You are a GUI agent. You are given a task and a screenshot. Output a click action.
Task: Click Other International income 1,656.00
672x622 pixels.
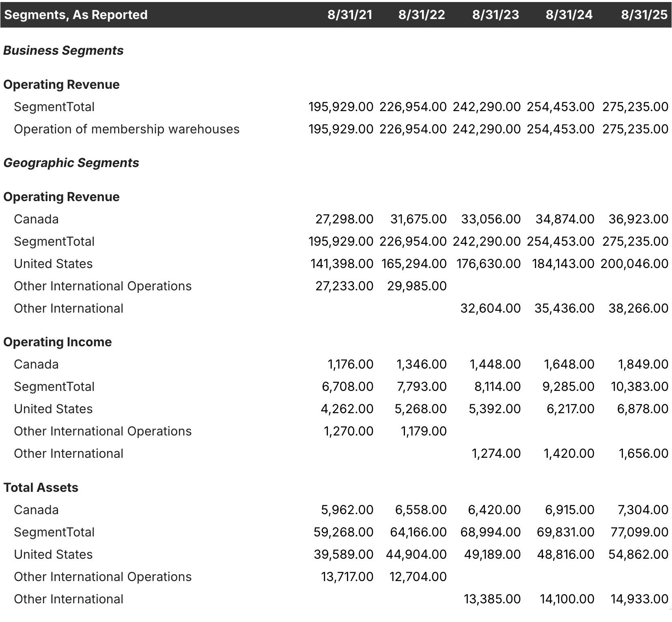[x=644, y=454]
